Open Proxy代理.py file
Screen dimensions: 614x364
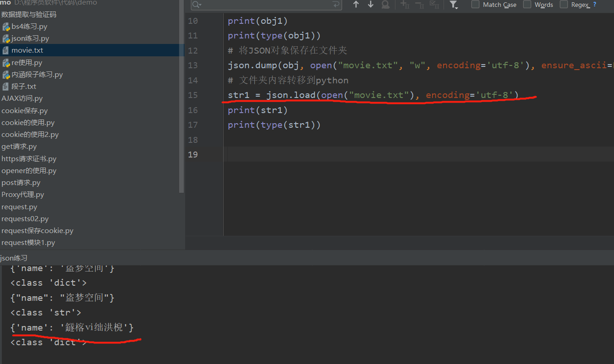[x=22, y=195]
